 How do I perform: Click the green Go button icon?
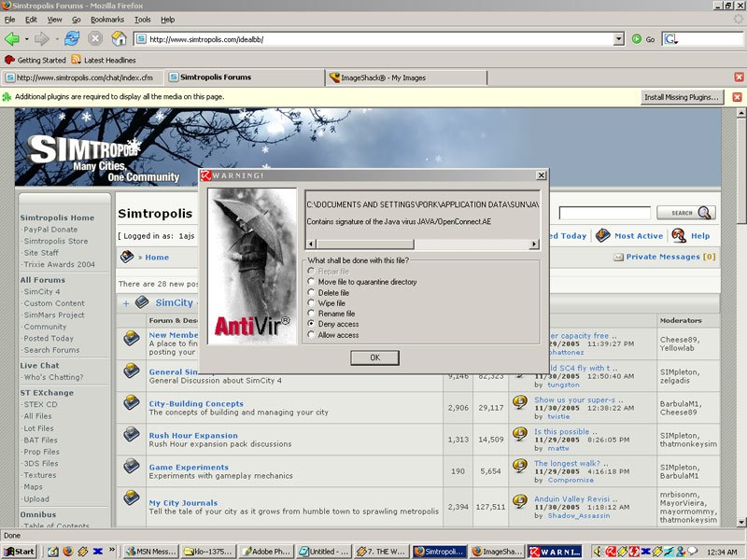637,39
